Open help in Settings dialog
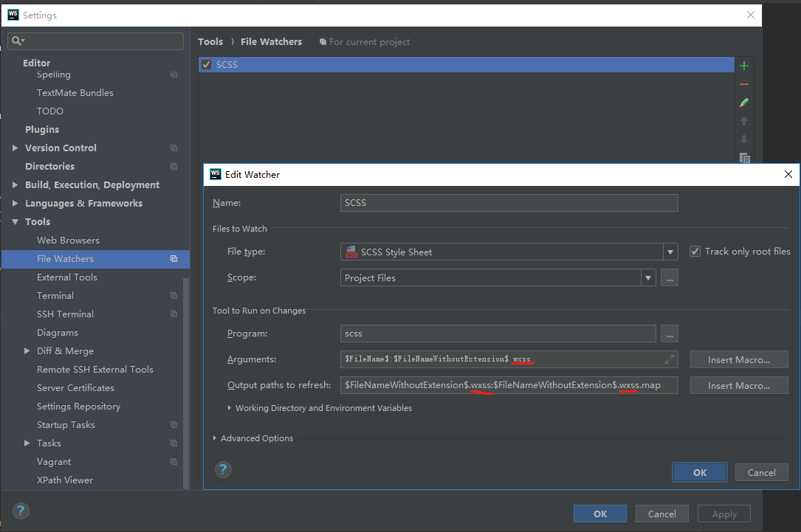Screen dimensions: 801x532 (x=21, y=511)
